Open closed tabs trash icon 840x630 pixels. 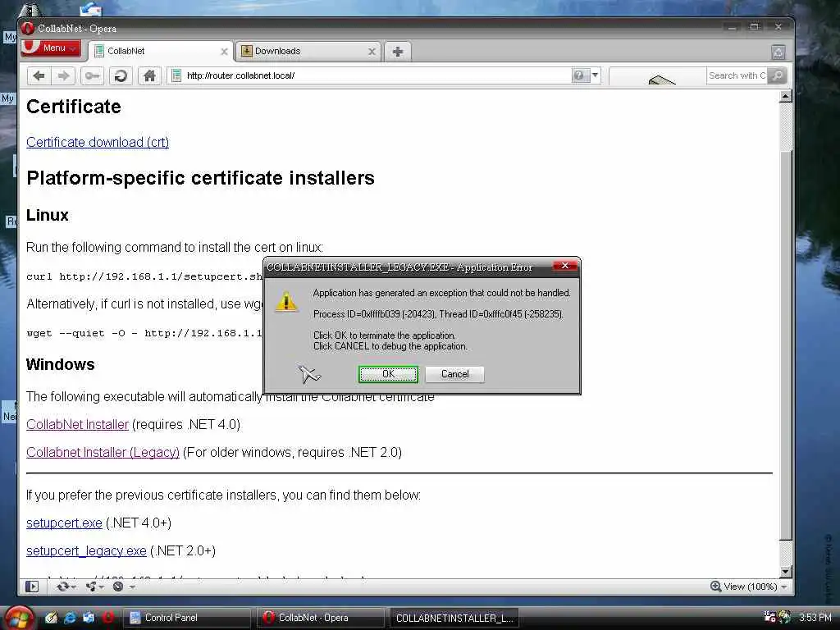(x=778, y=52)
